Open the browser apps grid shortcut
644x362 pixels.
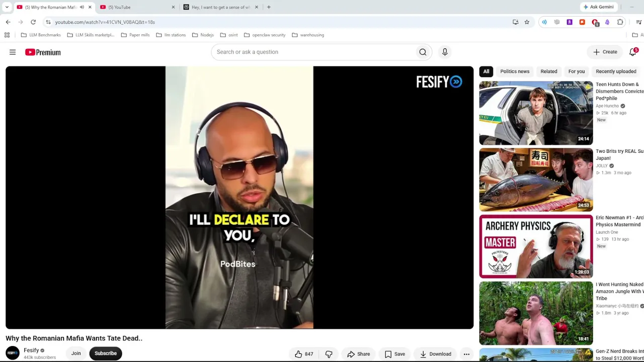[x=7, y=35]
